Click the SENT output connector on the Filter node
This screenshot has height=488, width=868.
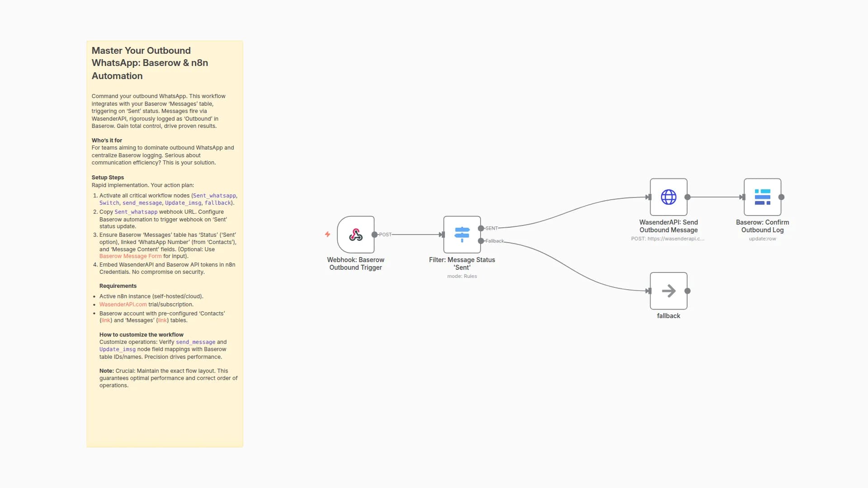click(481, 228)
